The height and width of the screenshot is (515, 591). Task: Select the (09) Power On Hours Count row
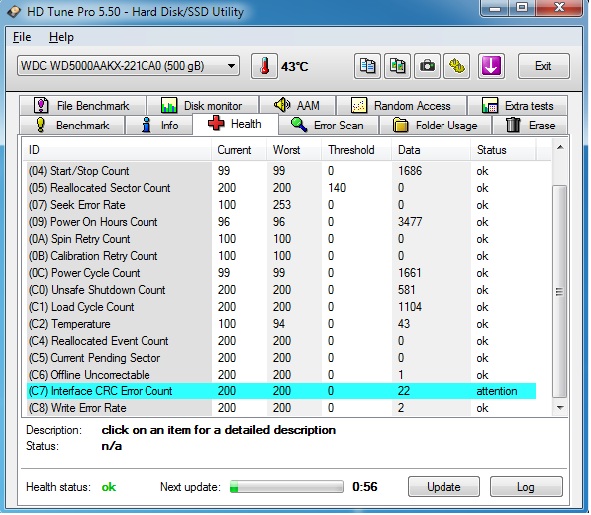point(281,222)
